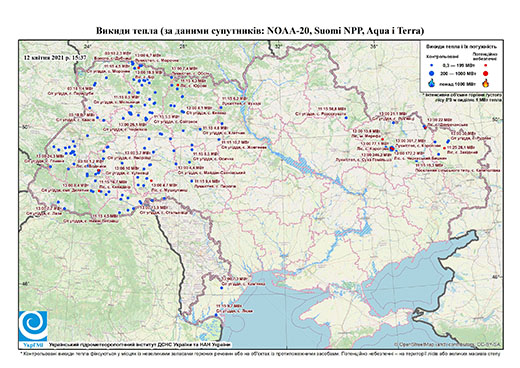Click the institute credit text beside the logo

139,345
